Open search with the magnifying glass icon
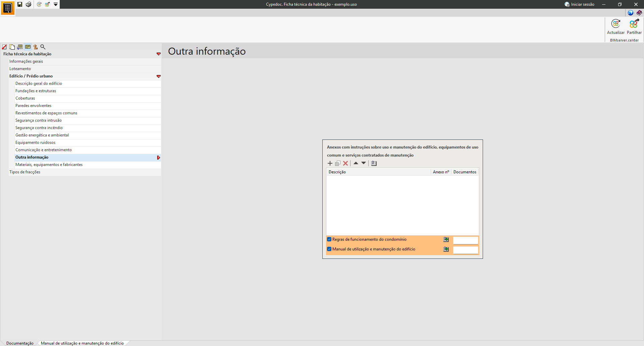Screen dimensions: 644x346 (x=43, y=47)
